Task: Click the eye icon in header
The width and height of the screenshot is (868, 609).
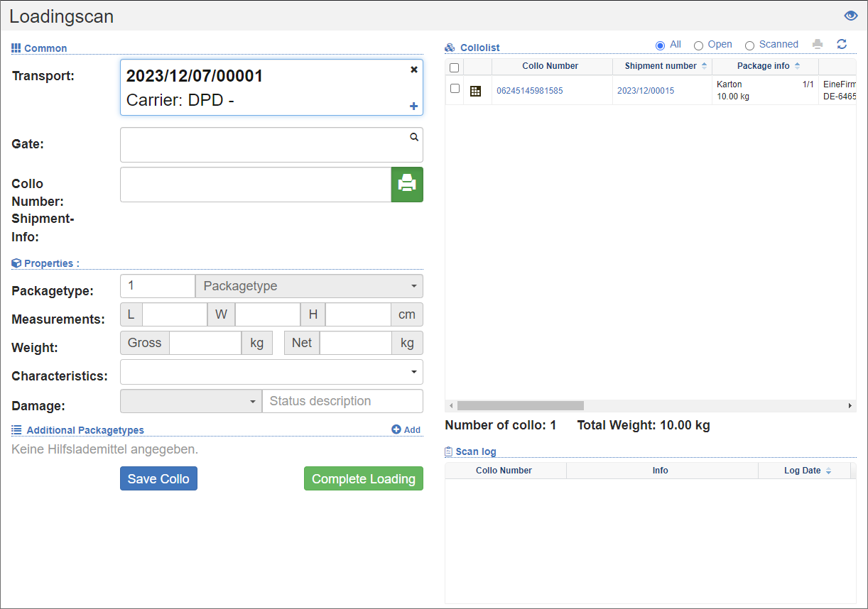Action: click(x=850, y=16)
